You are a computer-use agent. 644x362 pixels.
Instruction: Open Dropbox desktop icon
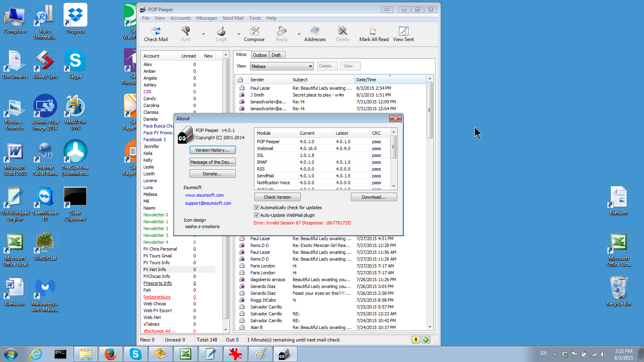75,19
